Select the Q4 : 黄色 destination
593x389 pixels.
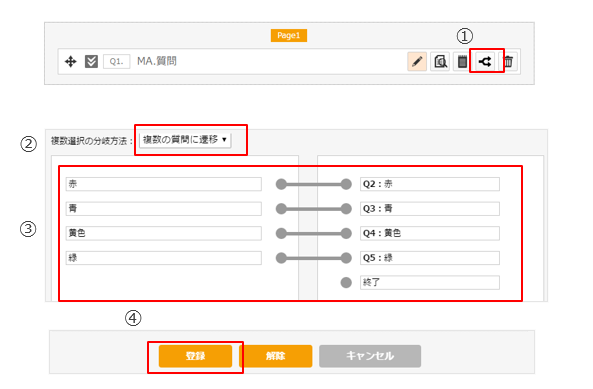tap(430, 233)
